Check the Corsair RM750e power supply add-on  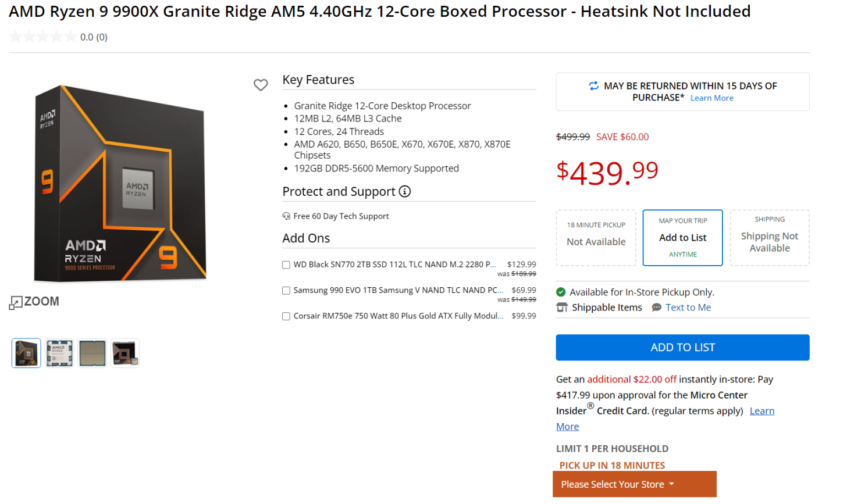click(286, 316)
